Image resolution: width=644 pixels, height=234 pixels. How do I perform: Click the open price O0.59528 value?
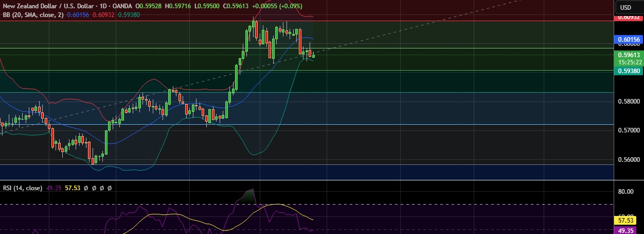[x=150, y=6]
